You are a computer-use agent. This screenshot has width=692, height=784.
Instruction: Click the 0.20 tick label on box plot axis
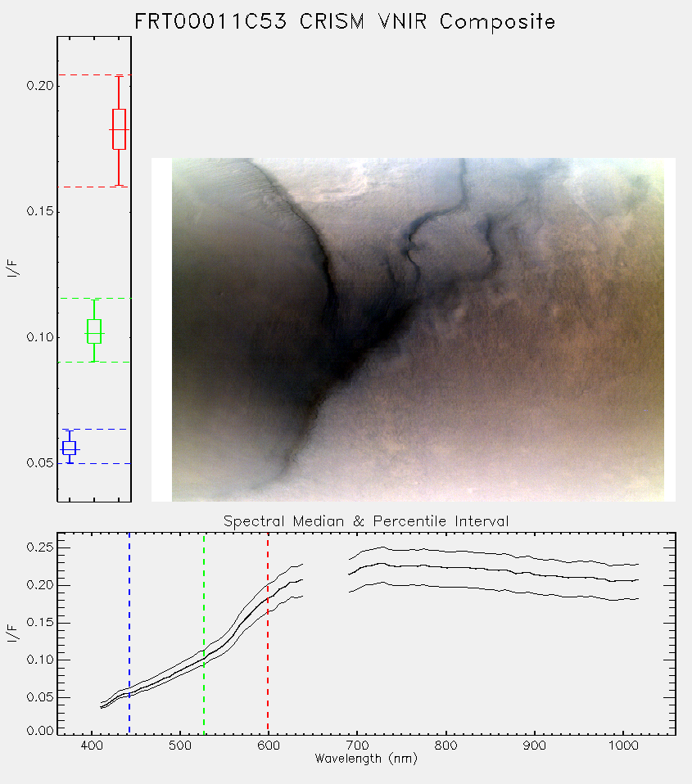[x=39, y=86]
